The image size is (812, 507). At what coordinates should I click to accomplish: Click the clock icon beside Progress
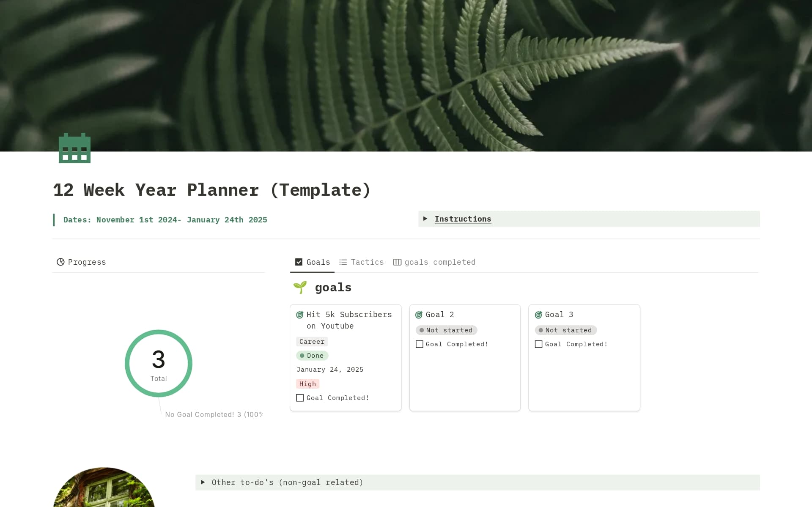tap(61, 262)
